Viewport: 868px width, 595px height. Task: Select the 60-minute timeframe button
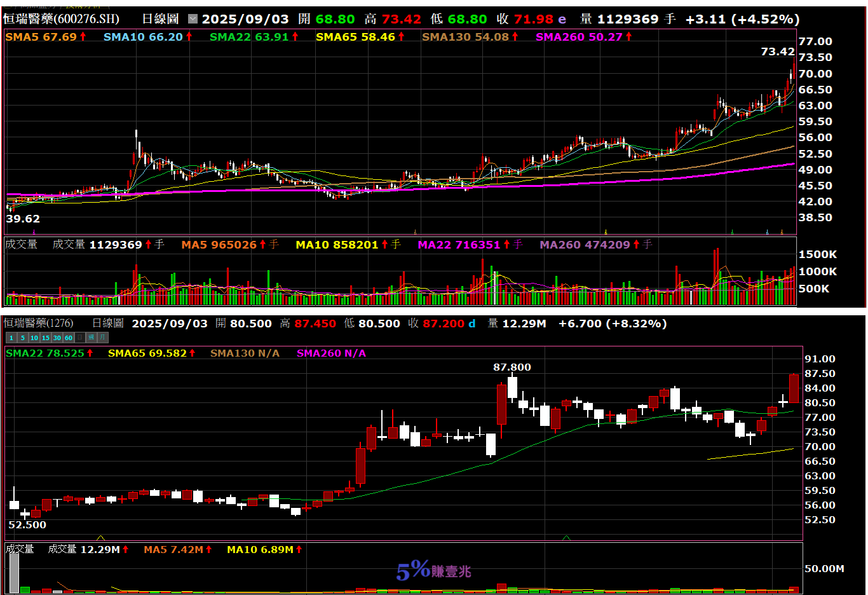click(69, 338)
